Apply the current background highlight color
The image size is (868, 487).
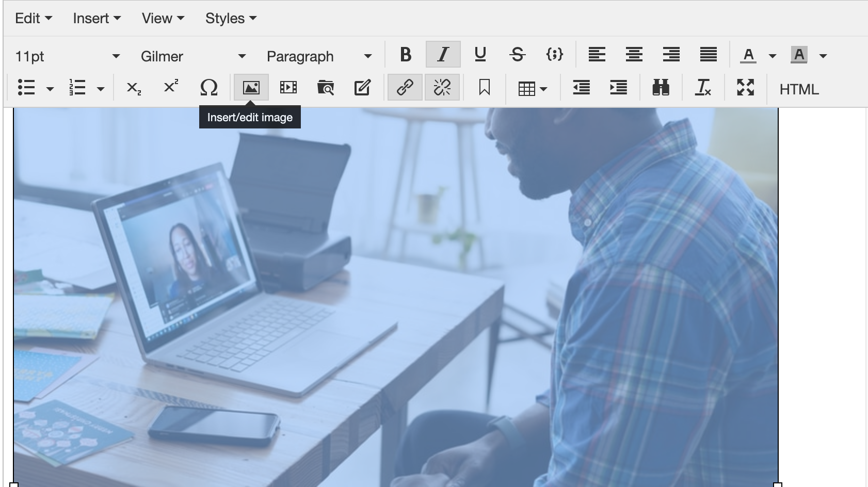coord(799,55)
